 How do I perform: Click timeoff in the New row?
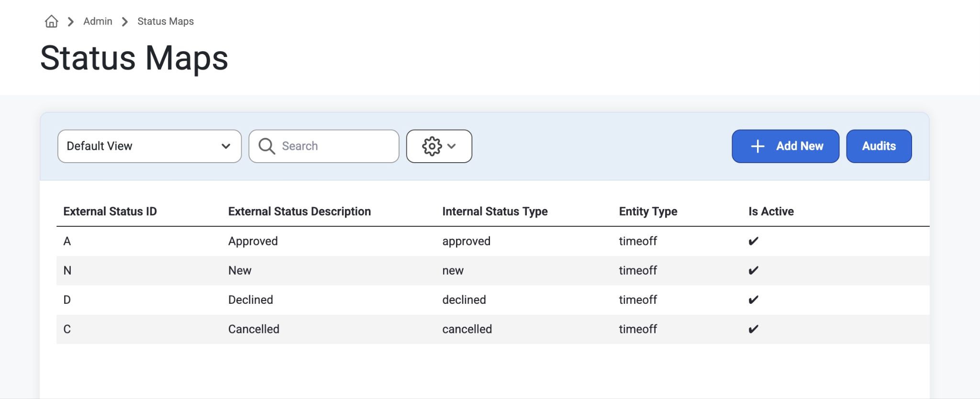click(x=638, y=271)
